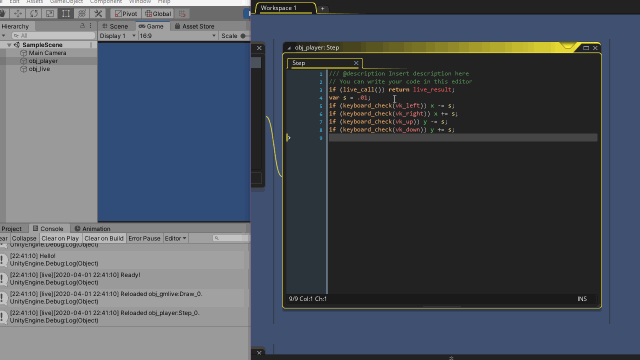Click the Console search field

point(231,238)
